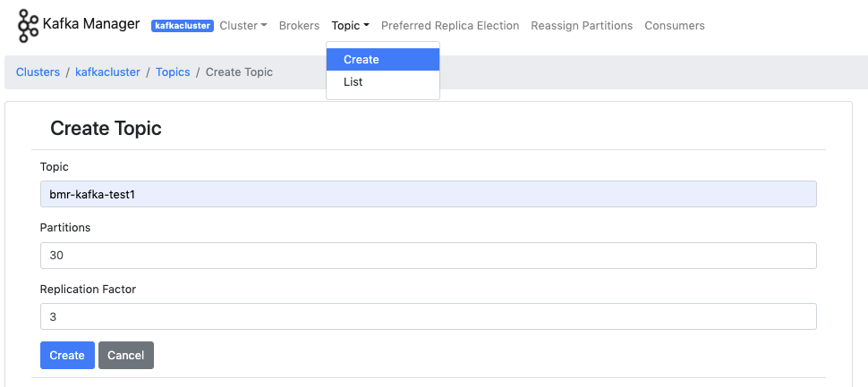The height and width of the screenshot is (387, 868).
Task: Click into the Partitions field
Action: 429,256
